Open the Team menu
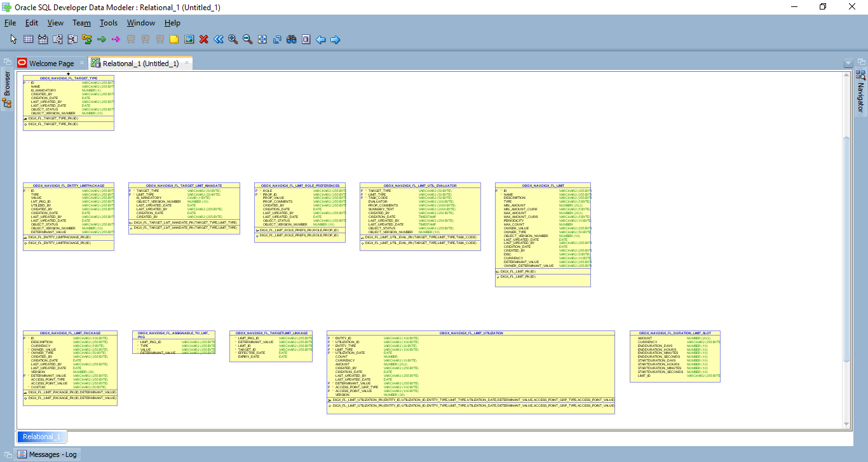 (x=81, y=23)
